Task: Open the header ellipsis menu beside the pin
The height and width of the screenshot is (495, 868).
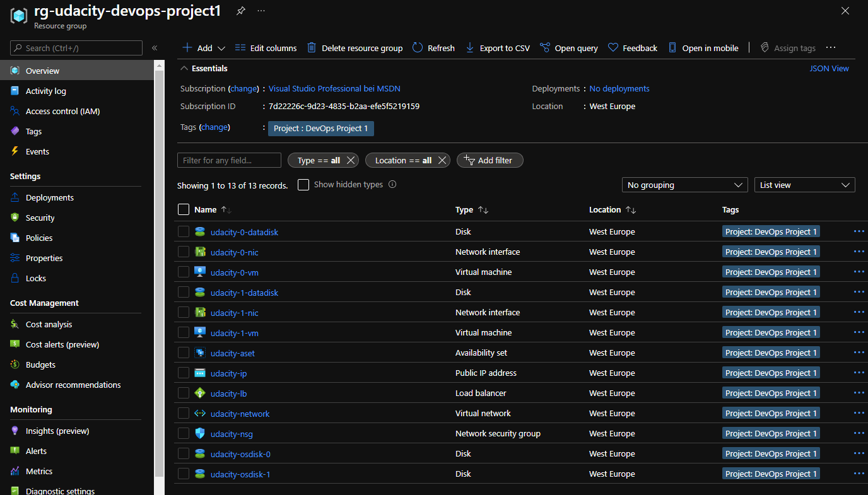Action: [x=261, y=11]
